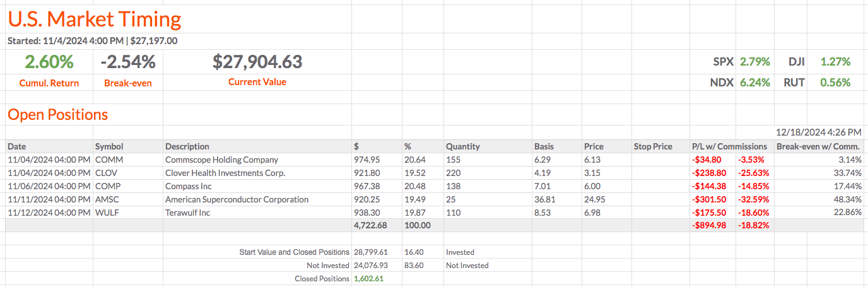Click the Description column header

[x=187, y=146]
